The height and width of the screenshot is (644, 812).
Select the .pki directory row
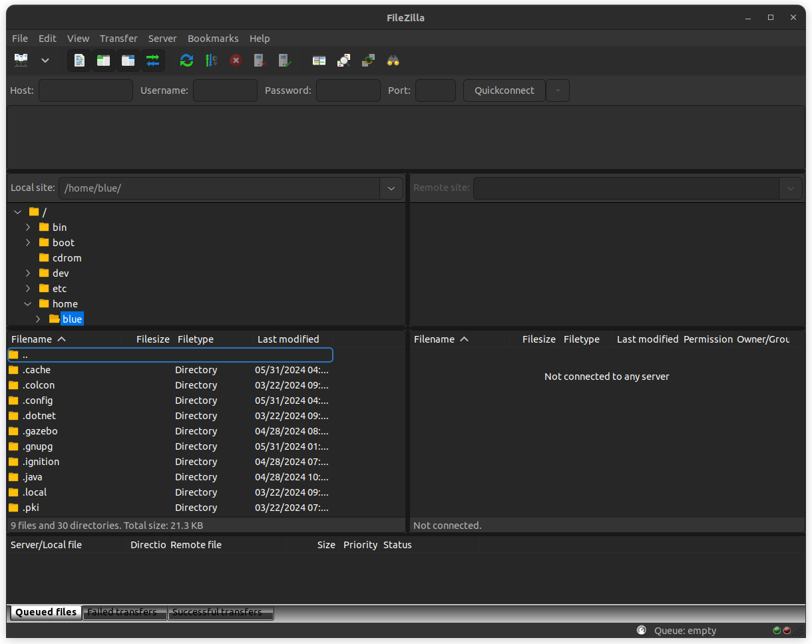pyautogui.click(x=170, y=508)
